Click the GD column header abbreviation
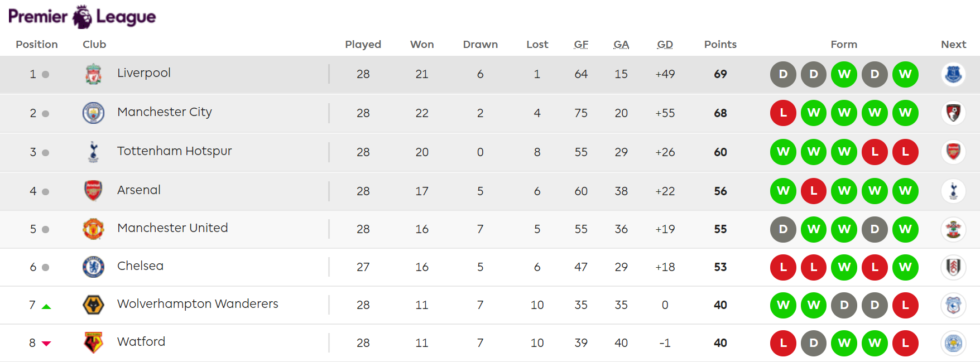 point(665,45)
